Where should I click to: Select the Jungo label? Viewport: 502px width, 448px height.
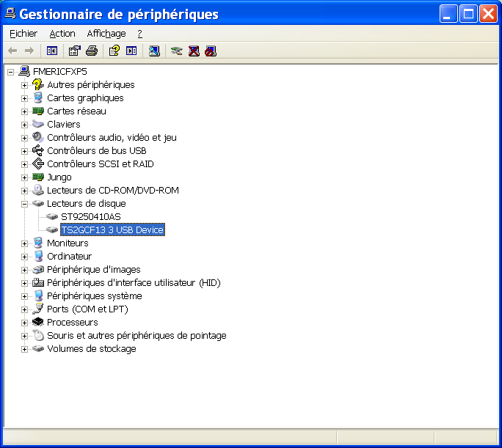59,177
